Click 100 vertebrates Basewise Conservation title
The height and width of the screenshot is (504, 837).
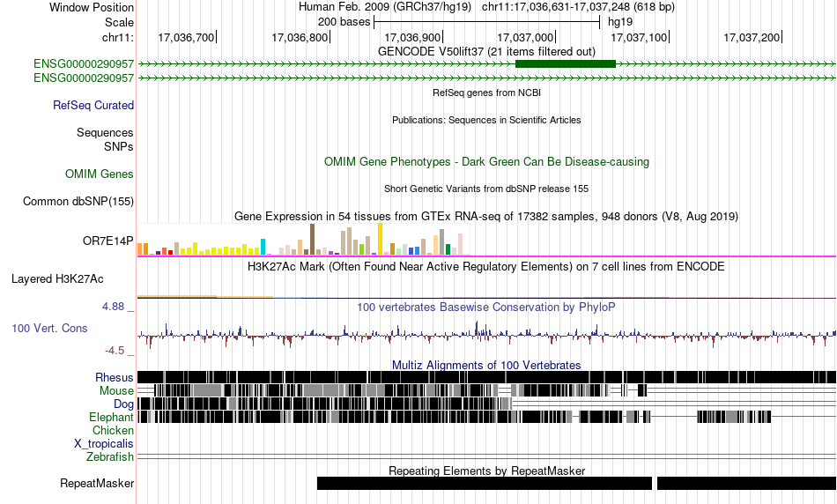pyautogui.click(x=486, y=307)
